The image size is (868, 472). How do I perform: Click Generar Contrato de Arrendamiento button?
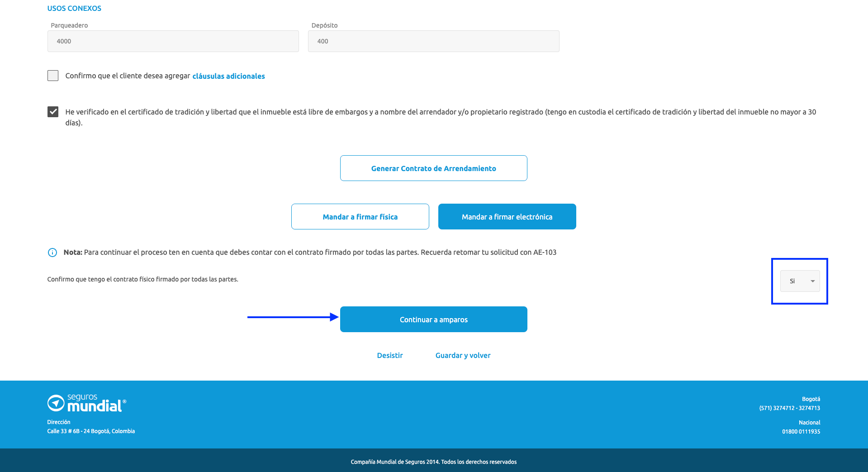(433, 168)
